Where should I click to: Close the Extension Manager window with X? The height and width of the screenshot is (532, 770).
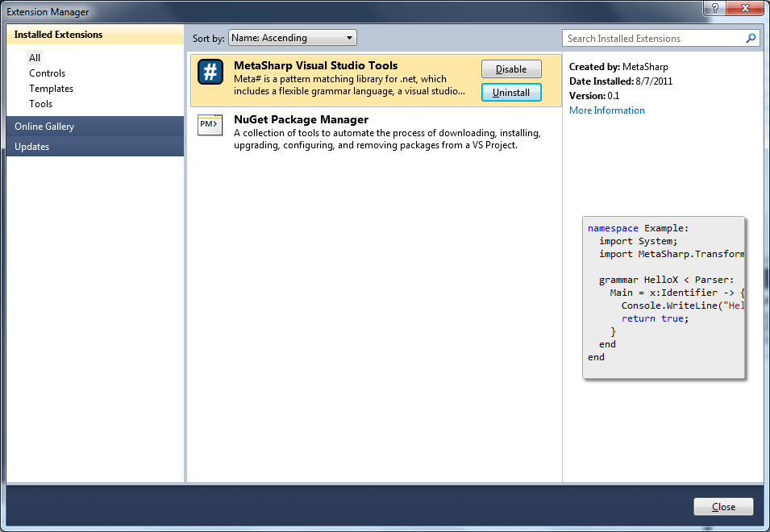coord(745,8)
